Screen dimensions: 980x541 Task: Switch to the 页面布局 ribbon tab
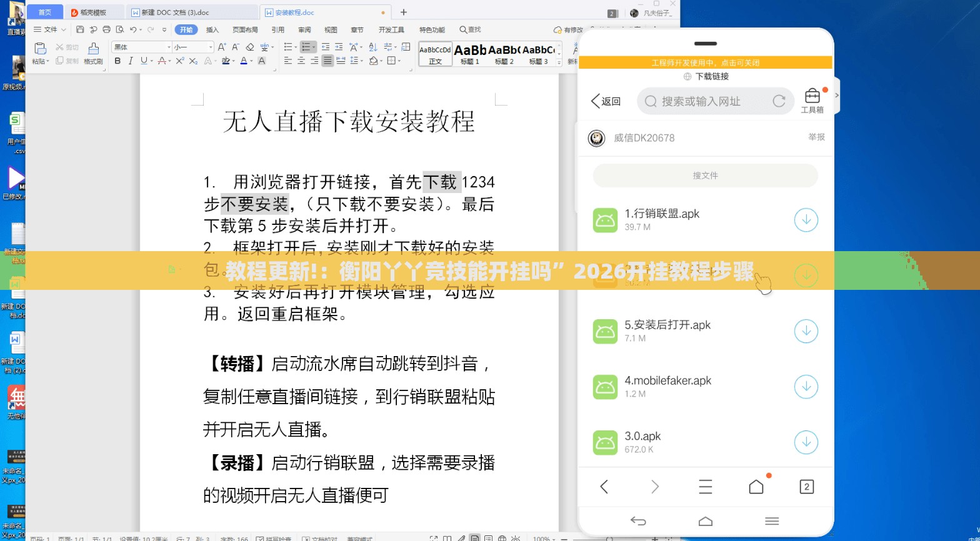tap(245, 29)
